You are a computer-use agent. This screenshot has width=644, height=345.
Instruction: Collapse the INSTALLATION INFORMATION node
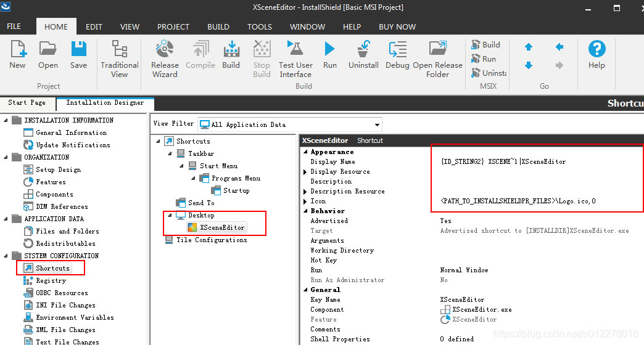pyautogui.click(x=6, y=120)
